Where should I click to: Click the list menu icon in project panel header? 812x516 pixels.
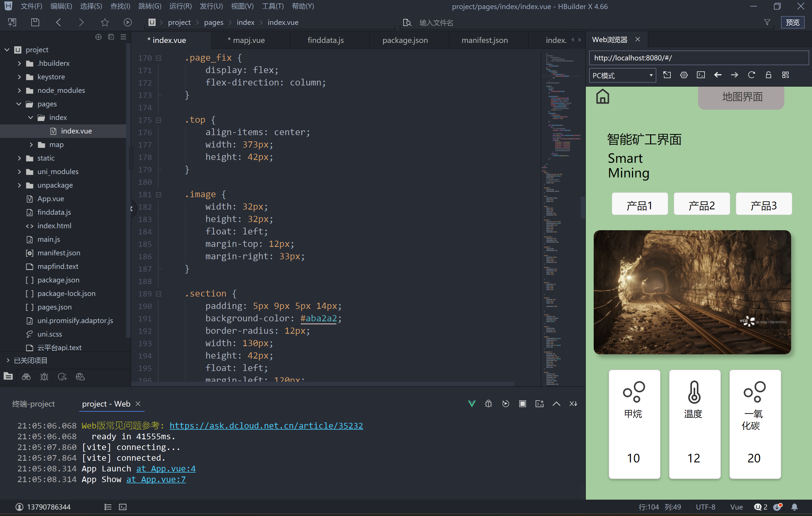124,37
